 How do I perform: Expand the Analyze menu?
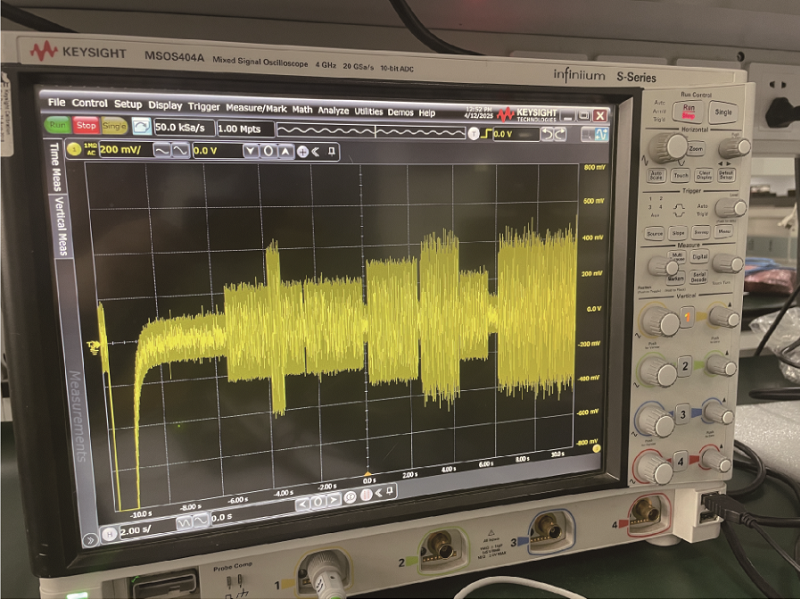[334, 110]
